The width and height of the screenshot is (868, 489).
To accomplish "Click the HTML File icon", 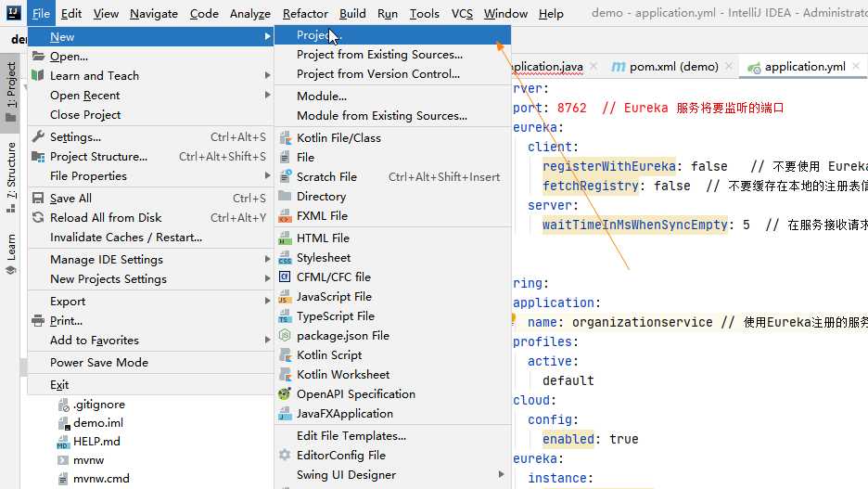I will click(x=285, y=238).
